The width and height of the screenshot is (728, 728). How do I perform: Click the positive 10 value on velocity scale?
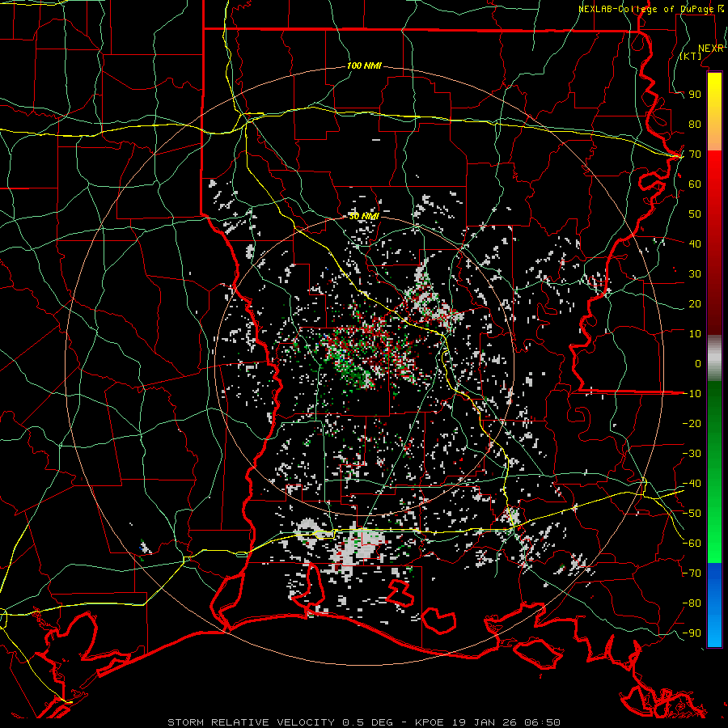(x=695, y=334)
